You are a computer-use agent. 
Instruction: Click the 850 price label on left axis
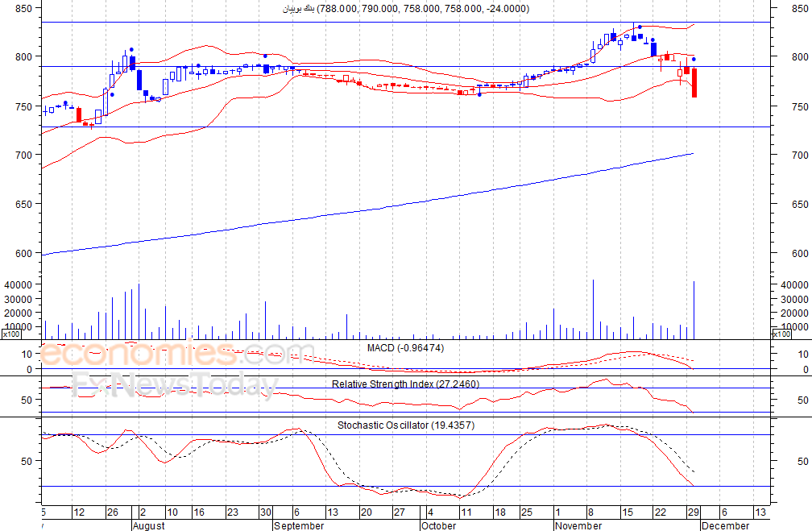pos(24,8)
